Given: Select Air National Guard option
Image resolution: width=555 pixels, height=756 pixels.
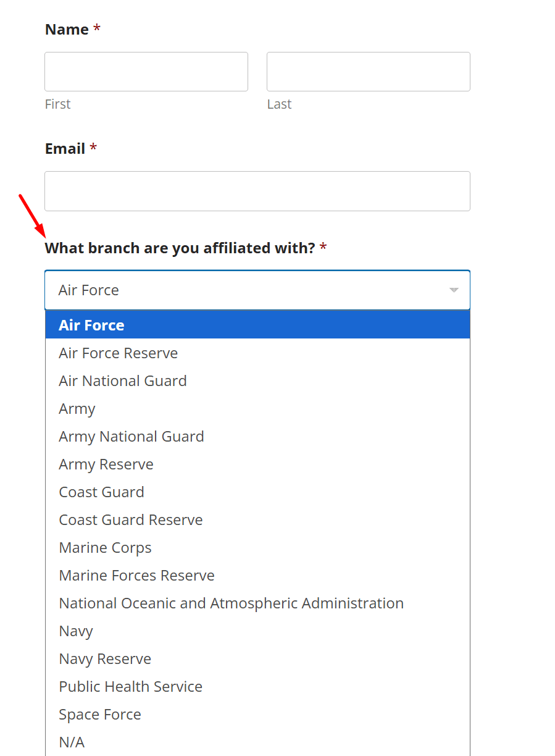Looking at the screenshot, I should (x=122, y=380).
